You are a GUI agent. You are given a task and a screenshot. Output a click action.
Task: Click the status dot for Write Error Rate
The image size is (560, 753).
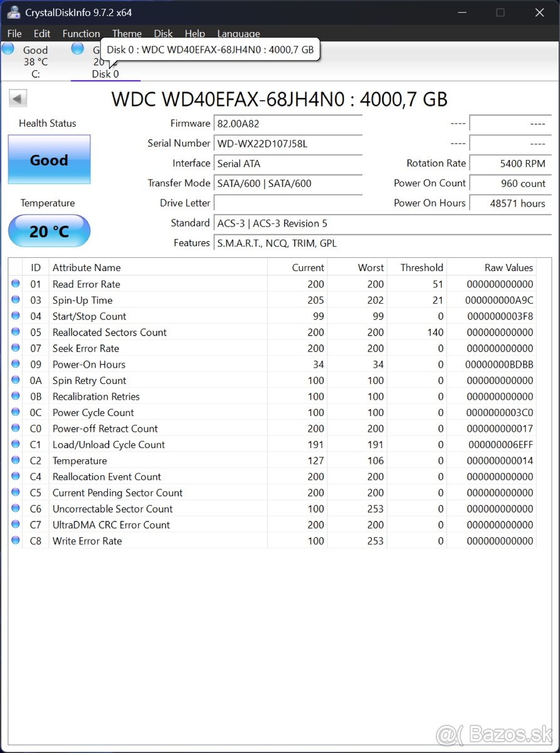[15, 541]
